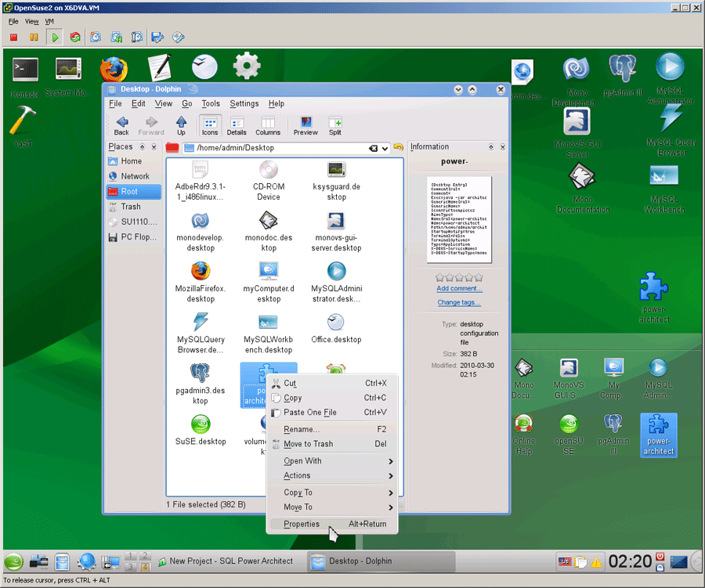Select Trash in the Places panel
705x588 pixels.
click(133, 207)
